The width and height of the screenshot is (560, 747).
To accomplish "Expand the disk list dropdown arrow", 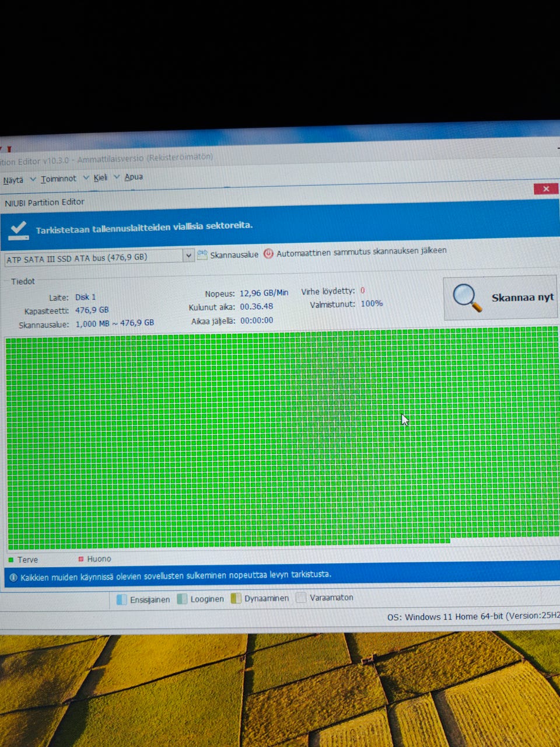I will pos(188,256).
